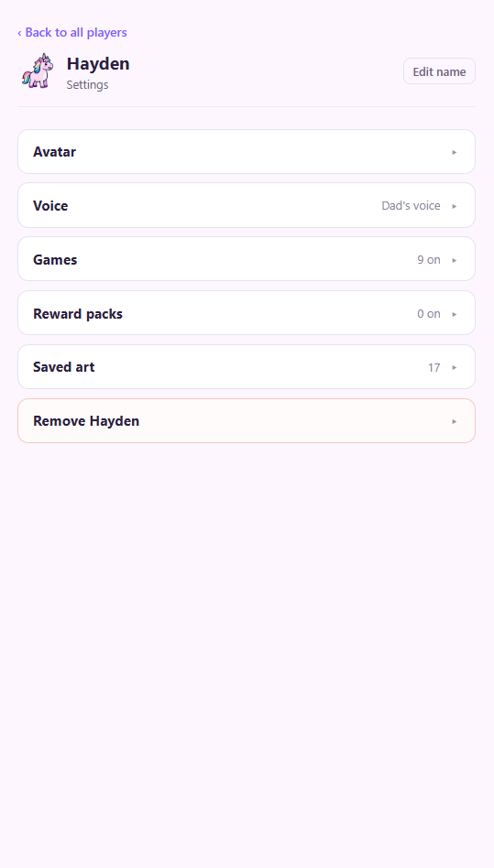Click Hayden's unicorn avatar image
Image resolution: width=494 pixels, height=868 pixels.
38,71
